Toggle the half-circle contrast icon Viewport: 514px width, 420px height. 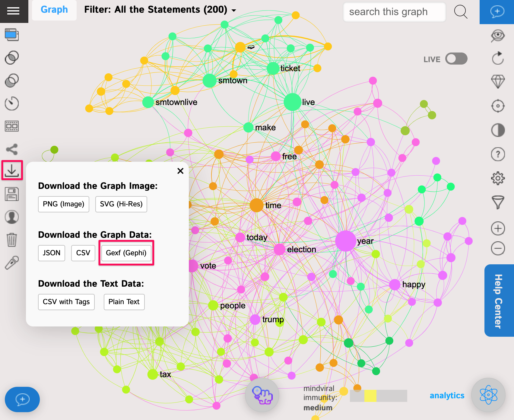click(x=498, y=130)
